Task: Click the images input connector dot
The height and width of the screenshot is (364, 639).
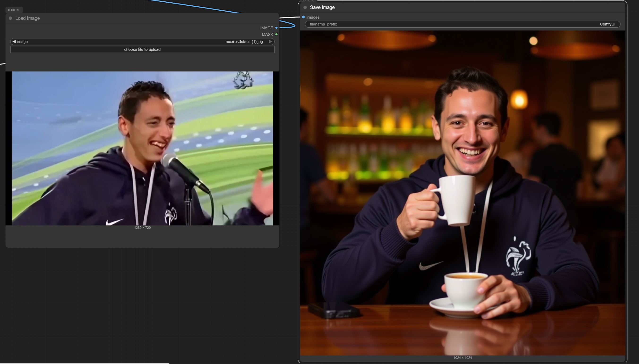Action: click(x=303, y=17)
